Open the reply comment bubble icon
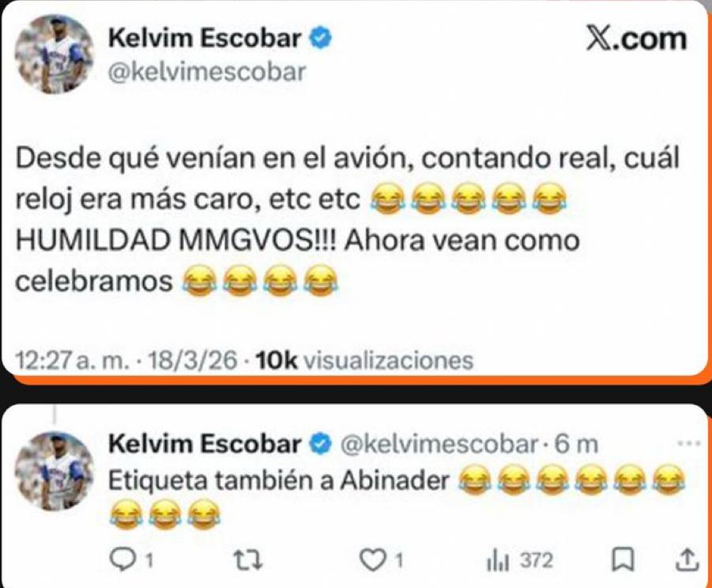This screenshot has width=712, height=588. point(121,560)
